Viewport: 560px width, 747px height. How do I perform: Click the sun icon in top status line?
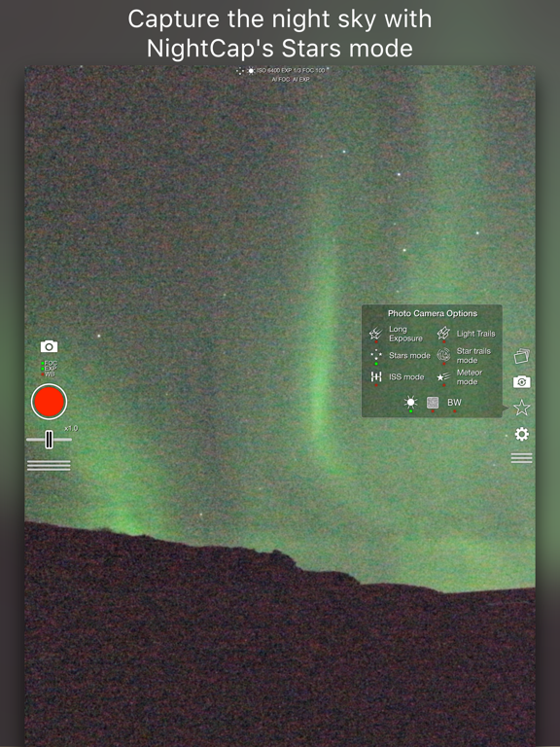251,71
